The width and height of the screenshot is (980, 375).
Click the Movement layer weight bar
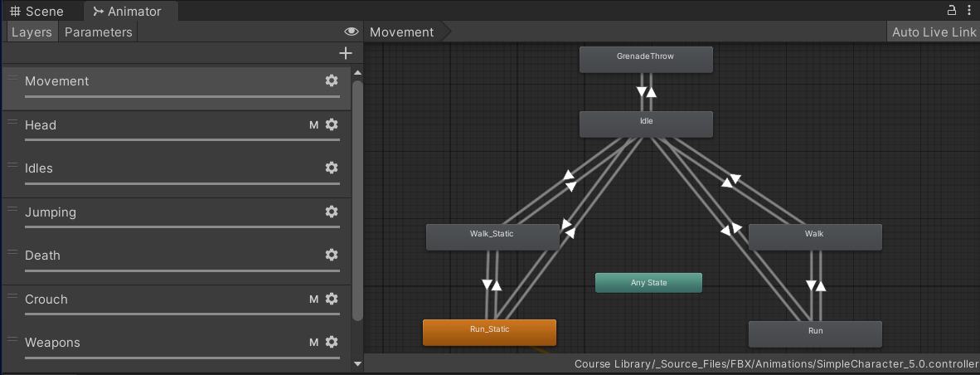[x=182, y=97]
